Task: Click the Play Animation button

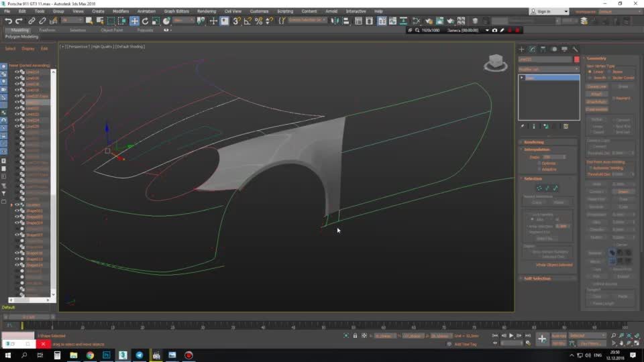Action: [x=511, y=336]
